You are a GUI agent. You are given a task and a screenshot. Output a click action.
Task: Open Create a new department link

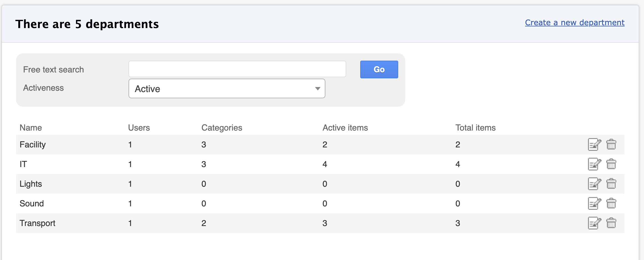tap(575, 22)
